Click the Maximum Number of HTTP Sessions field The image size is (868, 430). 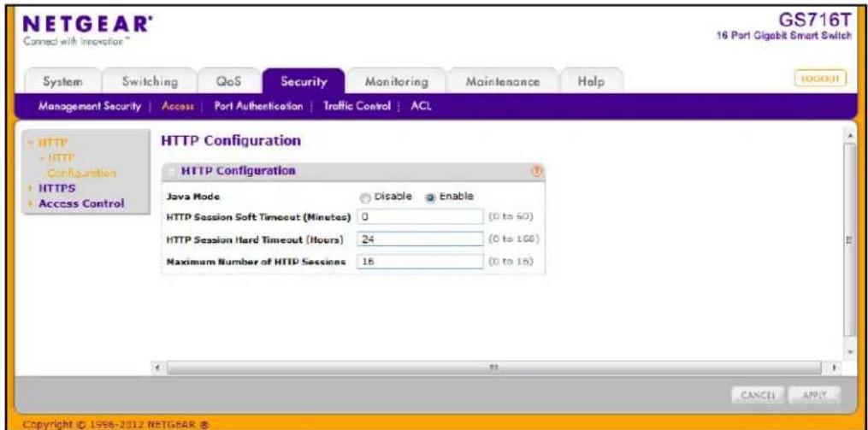point(420,262)
